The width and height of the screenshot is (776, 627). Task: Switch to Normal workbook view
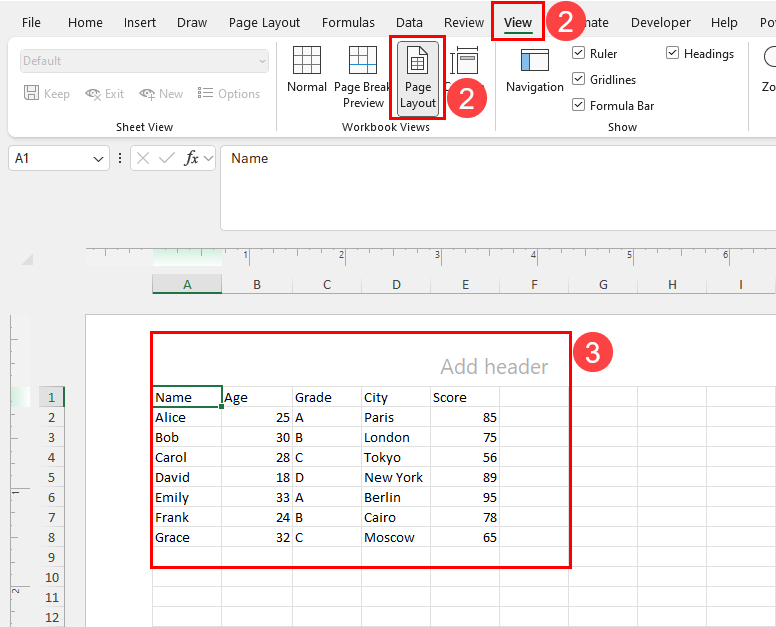[307, 69]
